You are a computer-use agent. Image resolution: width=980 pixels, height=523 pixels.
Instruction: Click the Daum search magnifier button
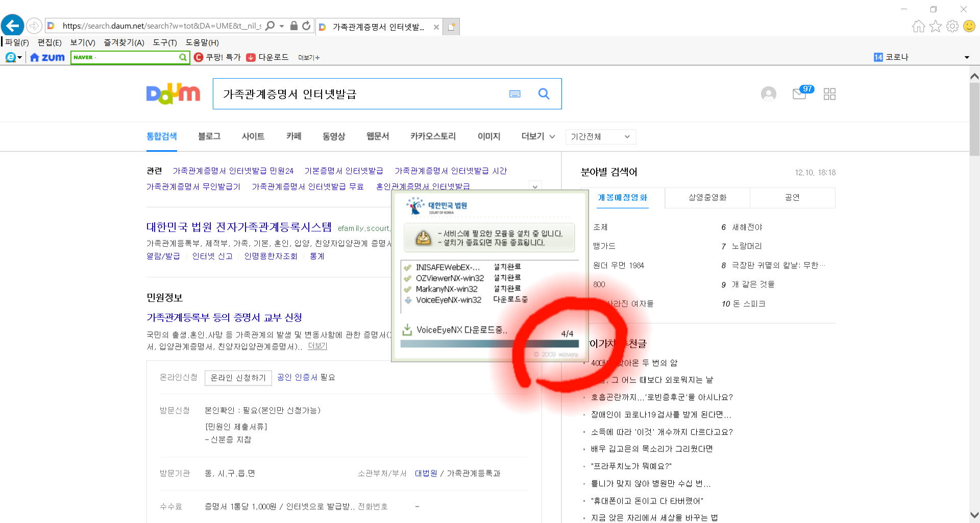coord(544,94)
